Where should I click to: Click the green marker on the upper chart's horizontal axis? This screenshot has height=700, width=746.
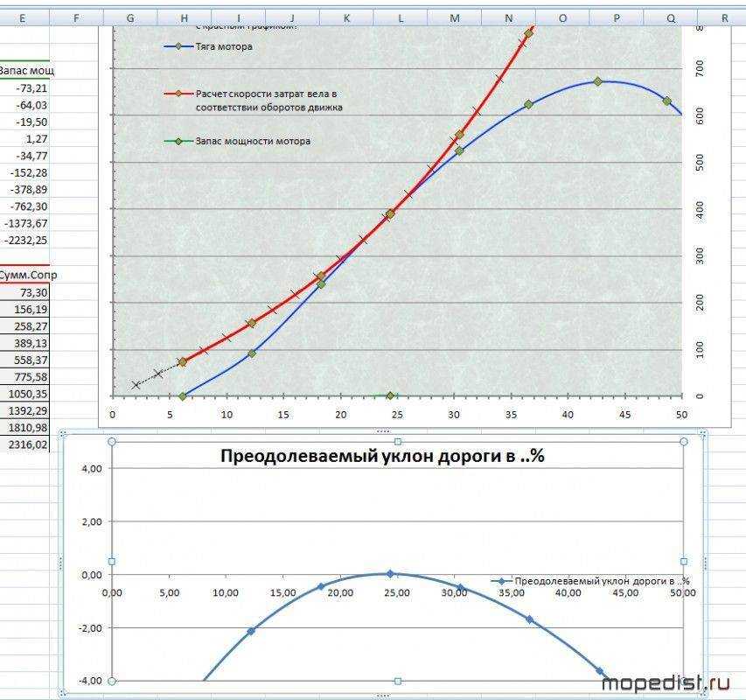pyautogui.click(x=390, y=395)
